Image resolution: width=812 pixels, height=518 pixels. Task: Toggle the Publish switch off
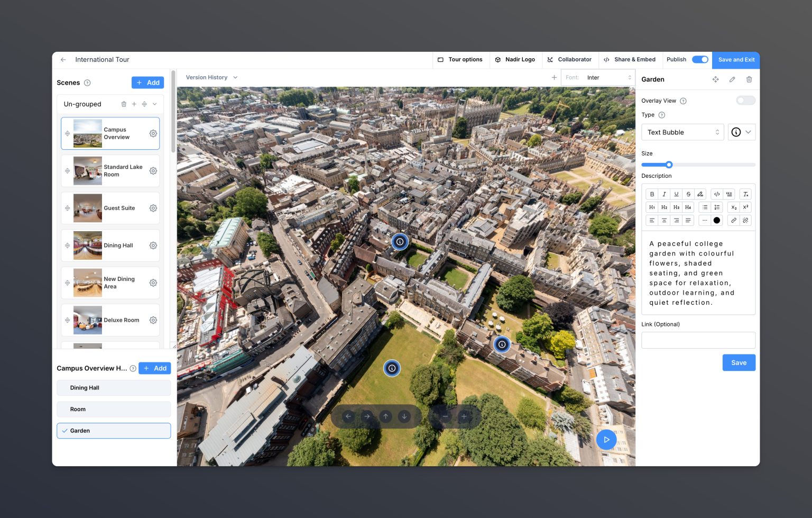click(x=700, y=60)
